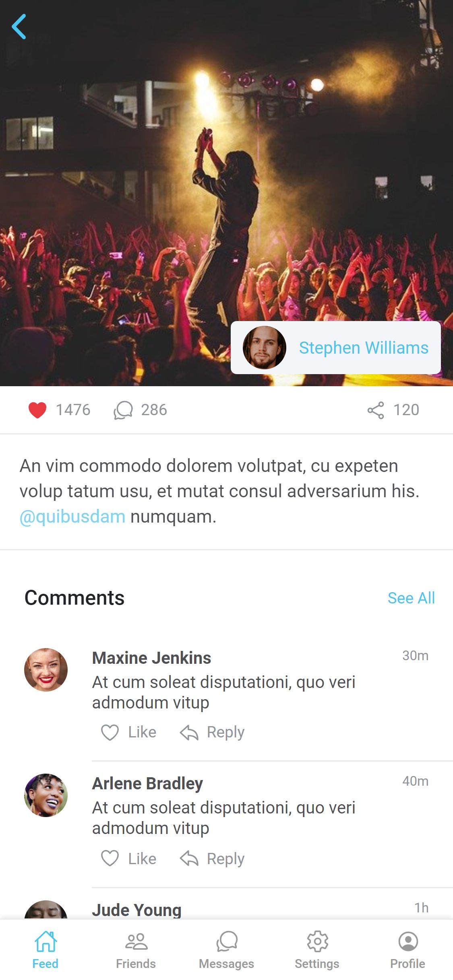Open the Profile tab
Viewport: 453px width, 980px height.
(408, 949)
